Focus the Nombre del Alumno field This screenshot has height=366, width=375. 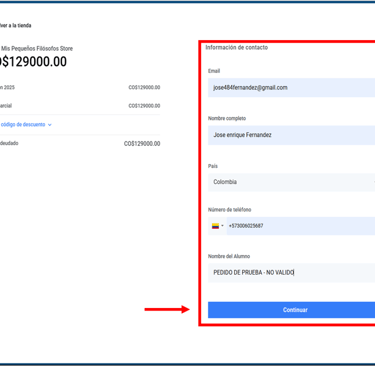292,273
